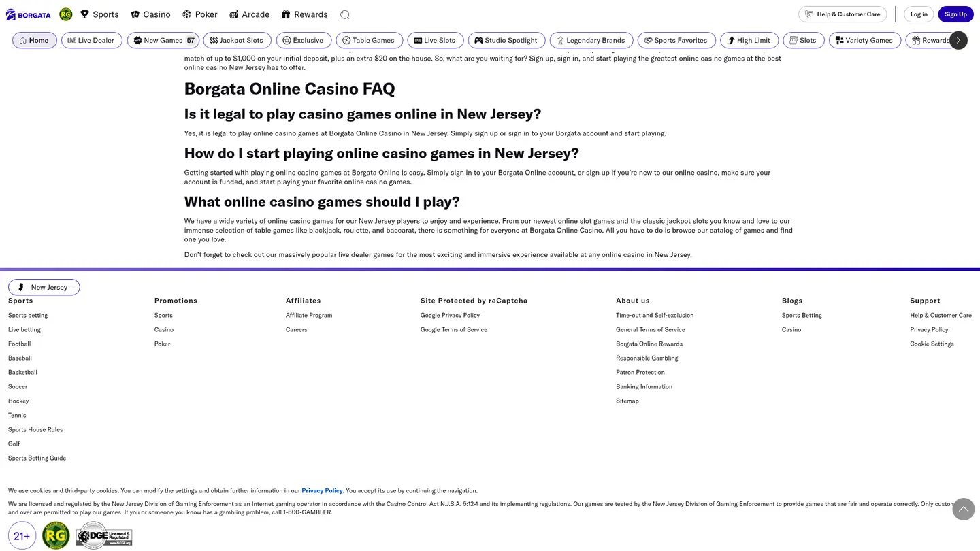The height and width of the screenshot is (551, 980).
Task: Open Tennis footer link
Action: tap(17, 415)
